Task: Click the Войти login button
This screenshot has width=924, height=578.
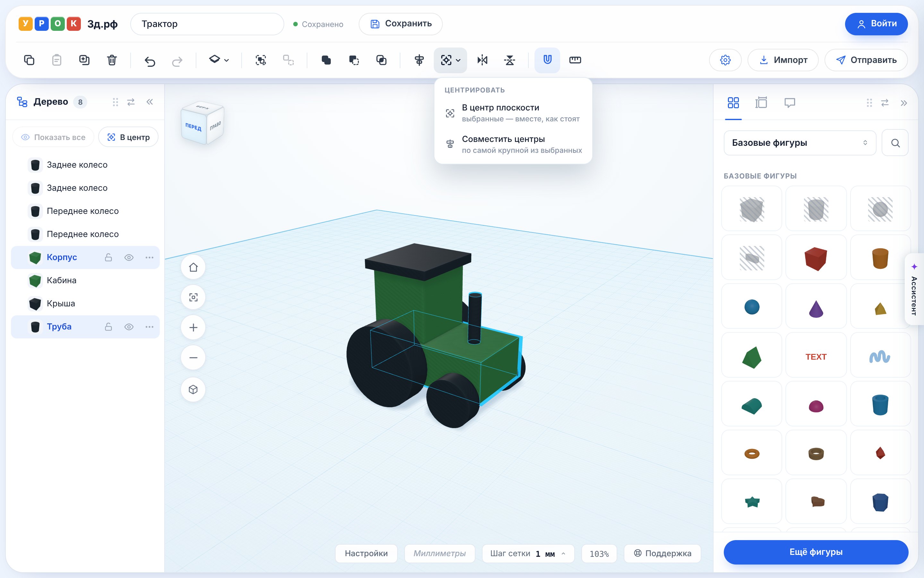Action: pyautogui.click(x=876, y=24)
